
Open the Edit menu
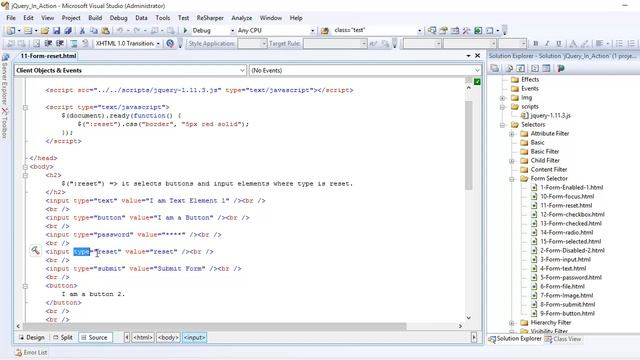[x=28, y=18]
